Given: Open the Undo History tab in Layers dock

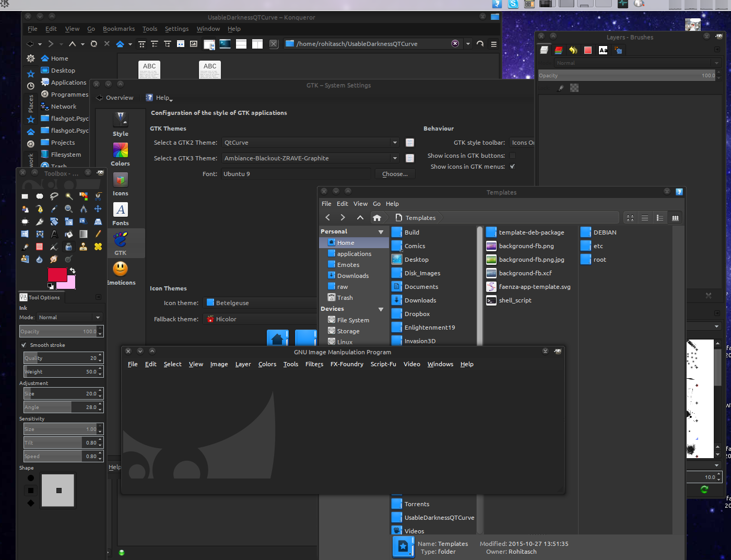Looking at the screenshot, I should 573,50.
